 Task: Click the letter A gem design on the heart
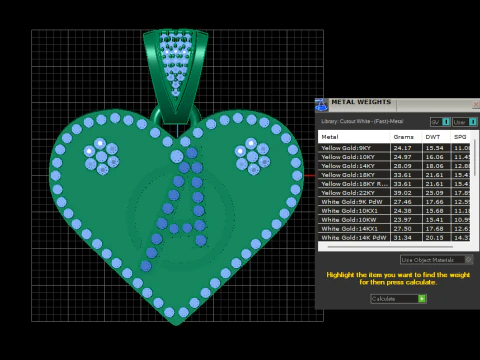click(177, 208)
